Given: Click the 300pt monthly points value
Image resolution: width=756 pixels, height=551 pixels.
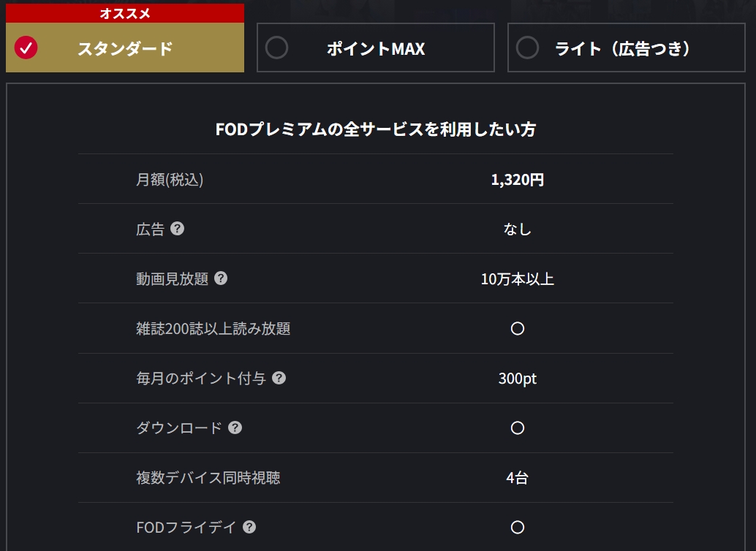Looking at the screenshot, I should (x=518, y=379).
